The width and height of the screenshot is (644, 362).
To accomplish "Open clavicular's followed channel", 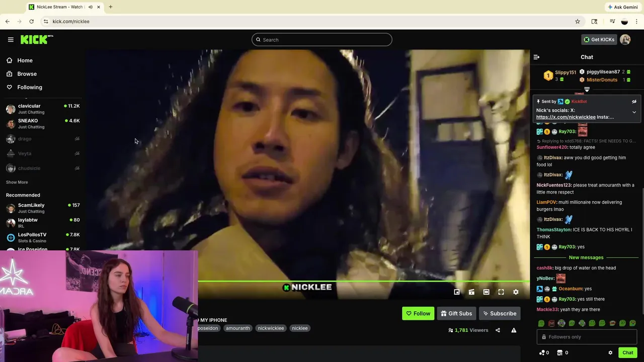I will (x=43, y=109).
